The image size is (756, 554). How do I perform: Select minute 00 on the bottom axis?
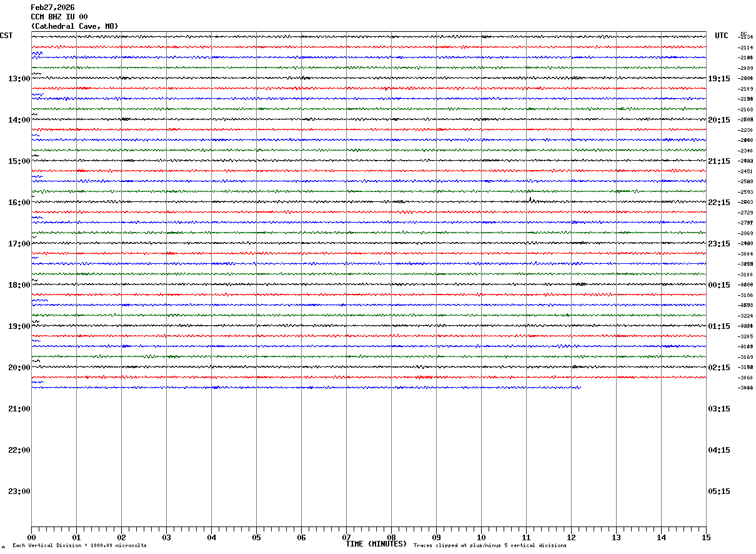(31, 538)
